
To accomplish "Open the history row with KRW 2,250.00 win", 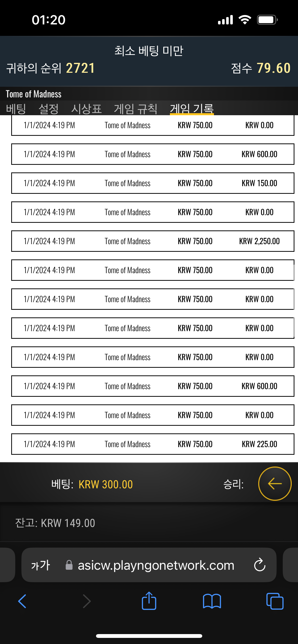I will click(153, 241).
